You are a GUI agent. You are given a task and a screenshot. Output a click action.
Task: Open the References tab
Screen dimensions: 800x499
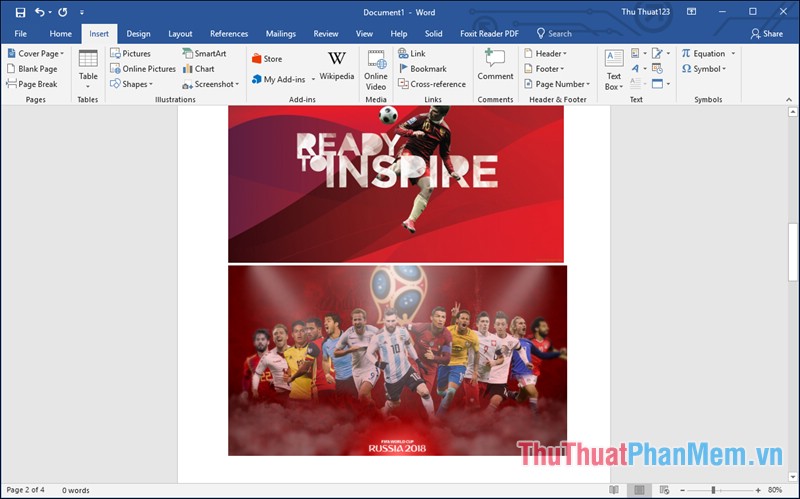click(x=229, y=34)
